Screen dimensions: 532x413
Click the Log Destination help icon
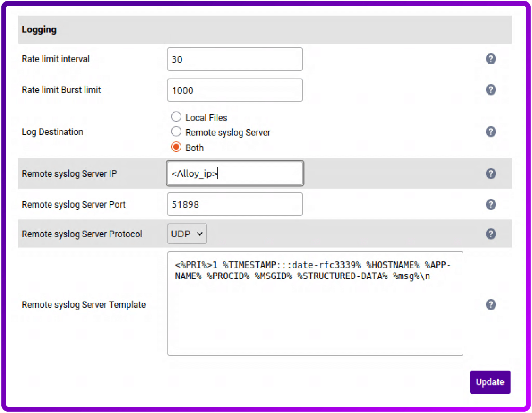[x=490, y=132]
